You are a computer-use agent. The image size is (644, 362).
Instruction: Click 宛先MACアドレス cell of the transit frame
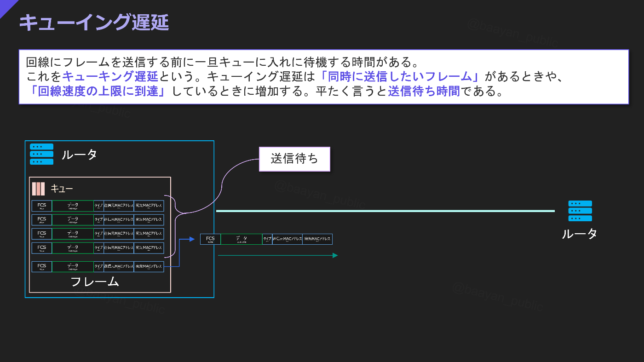317,239
